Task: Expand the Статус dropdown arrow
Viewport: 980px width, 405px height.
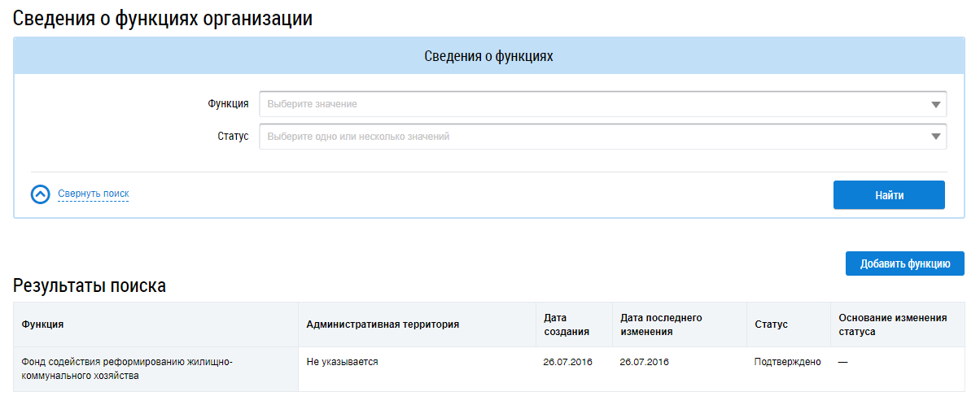Action: click(935, 137)
